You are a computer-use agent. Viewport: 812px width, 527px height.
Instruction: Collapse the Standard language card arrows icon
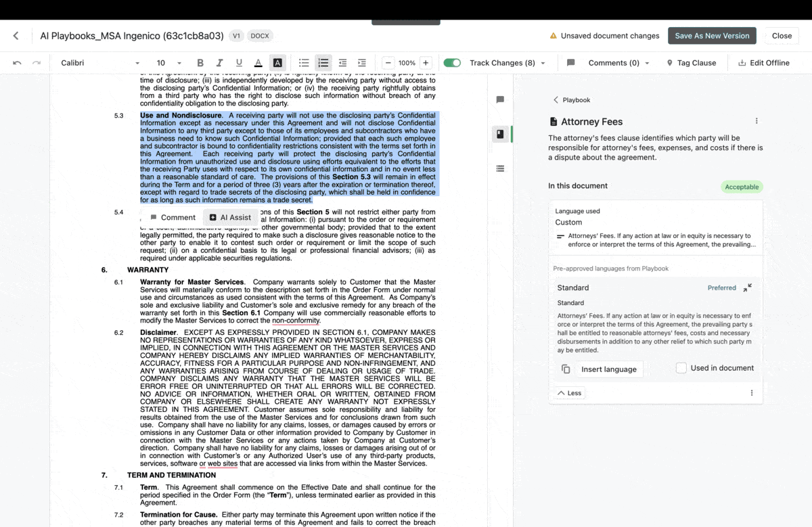click(747, 288)
